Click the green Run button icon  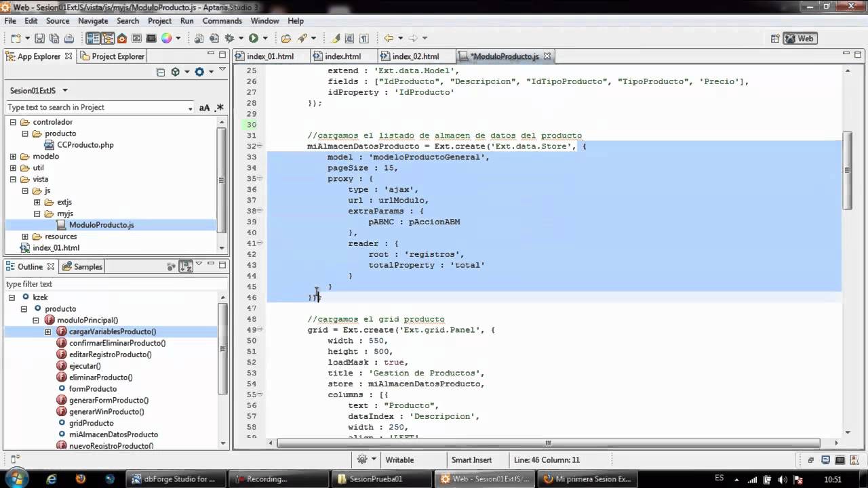click(253, 39)
